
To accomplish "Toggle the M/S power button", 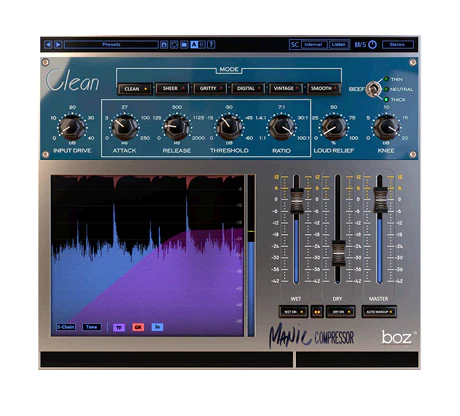I will pos(372,44).
